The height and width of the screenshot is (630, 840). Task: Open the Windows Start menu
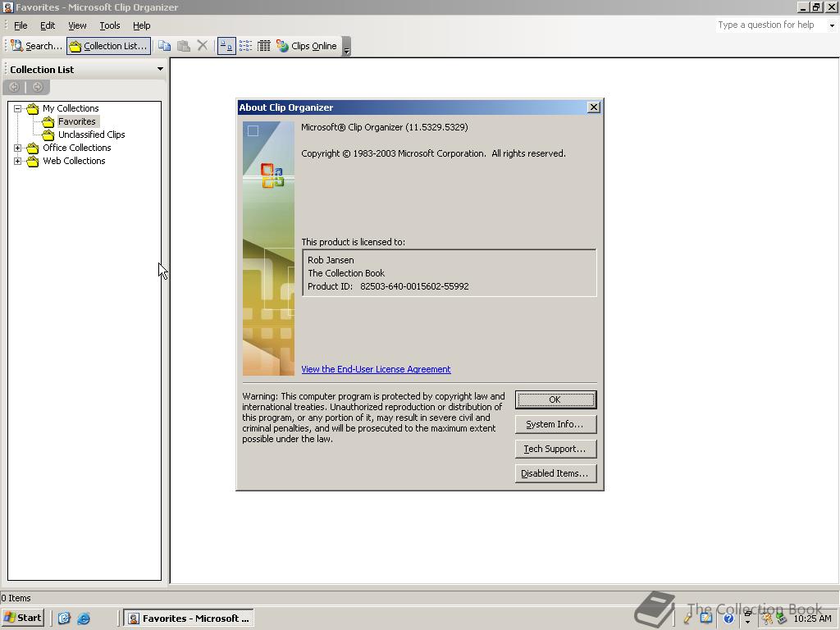point(22,618)
